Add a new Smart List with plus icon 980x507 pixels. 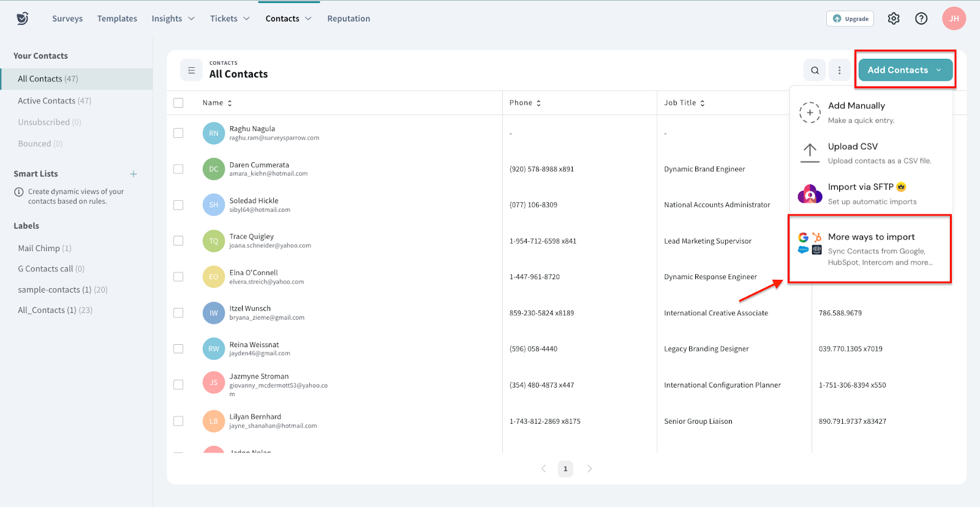point(134,174)
